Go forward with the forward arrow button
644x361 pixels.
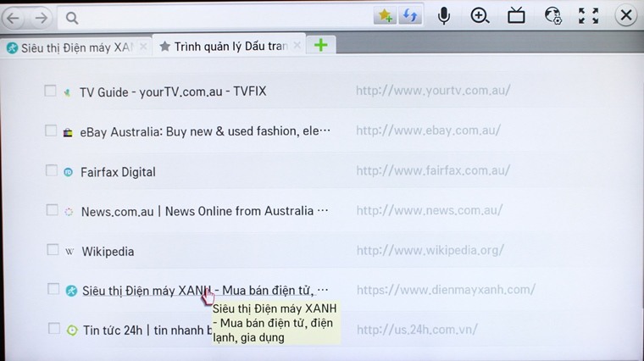point(41,18)
